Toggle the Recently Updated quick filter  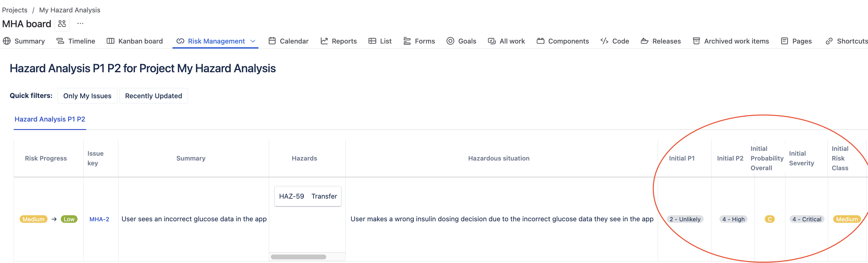pos(153,96)
